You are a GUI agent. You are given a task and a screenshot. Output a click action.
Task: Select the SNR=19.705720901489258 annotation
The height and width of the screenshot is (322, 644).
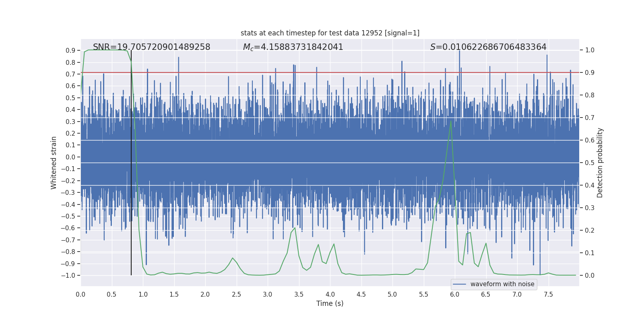(151, 47)
